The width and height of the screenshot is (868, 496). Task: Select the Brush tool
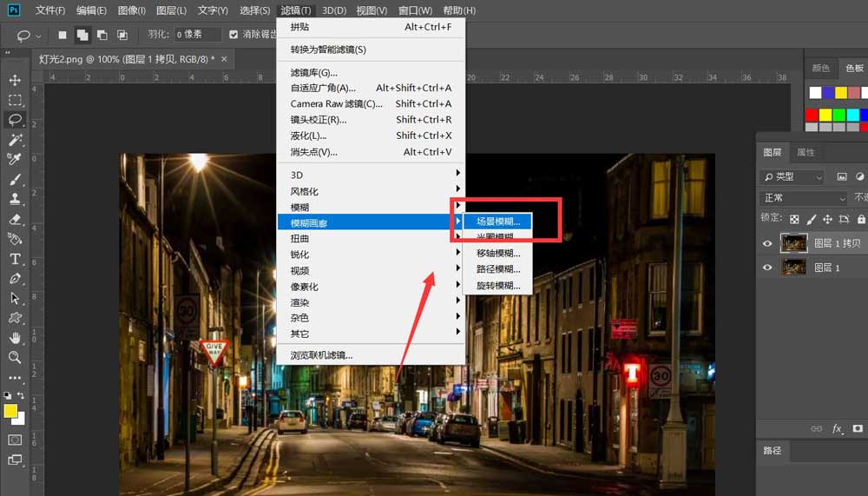pyautogui.click(x=15, y=180)
